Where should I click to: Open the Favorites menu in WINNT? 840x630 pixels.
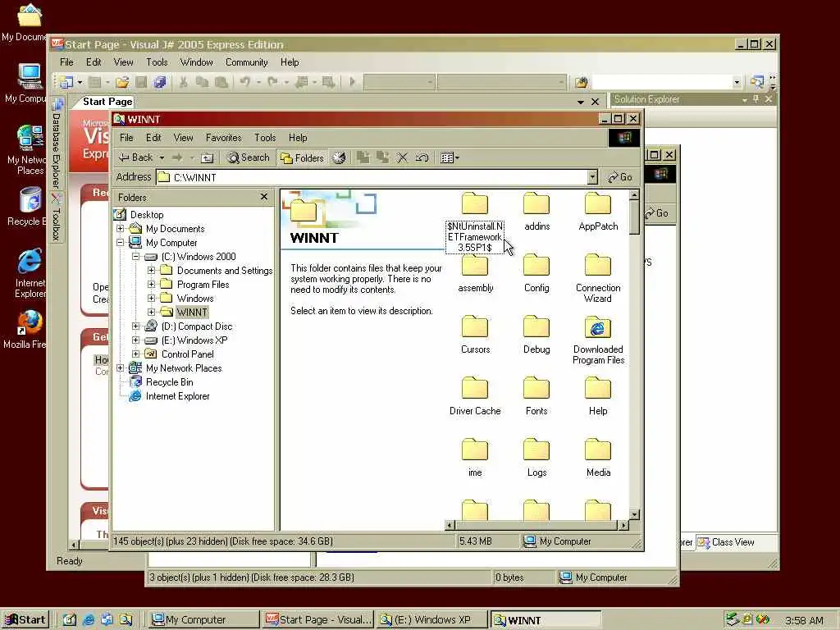[x=223, y=138]
